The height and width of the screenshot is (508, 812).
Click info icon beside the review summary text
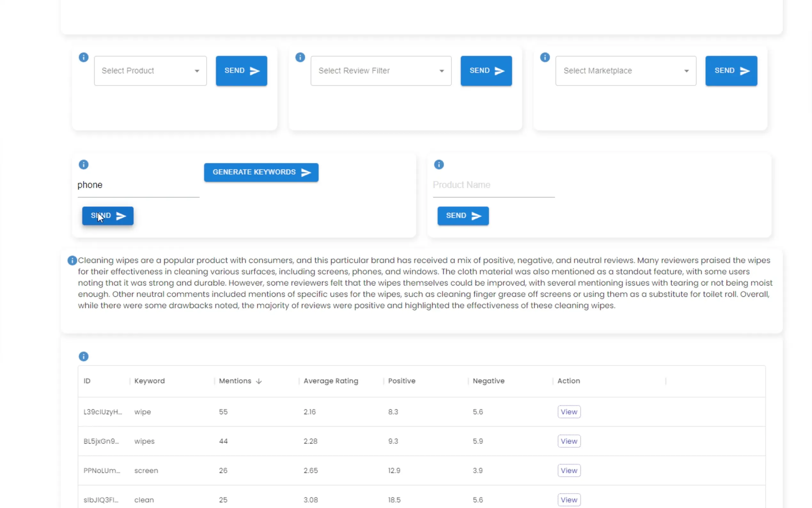(72, 260)
